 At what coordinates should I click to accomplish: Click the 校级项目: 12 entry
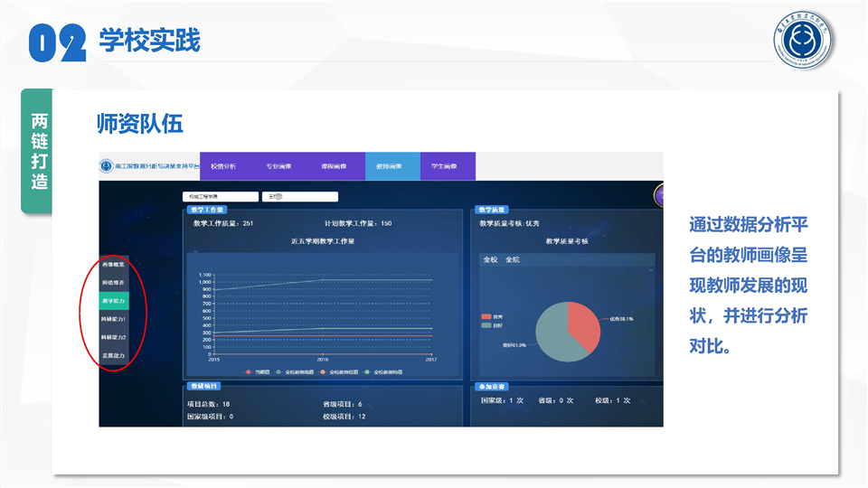pyautogui.click(x=344, y=417)
